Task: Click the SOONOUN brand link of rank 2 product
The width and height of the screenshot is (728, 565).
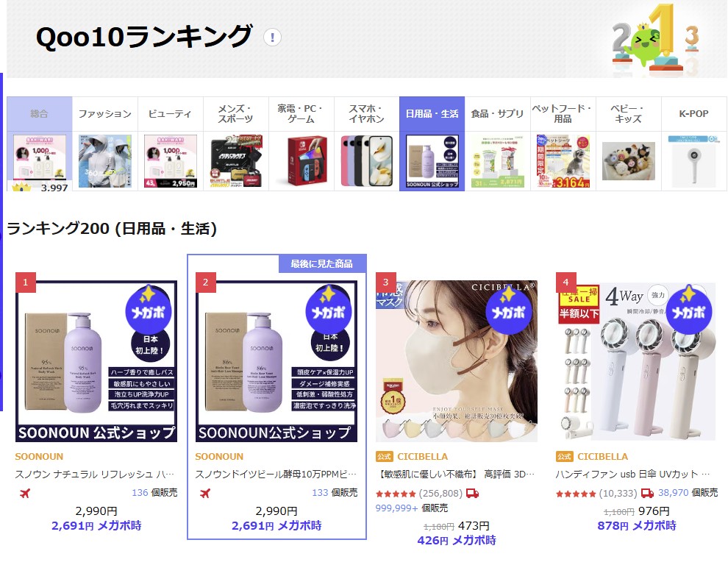Action: (x=219, y=456)
